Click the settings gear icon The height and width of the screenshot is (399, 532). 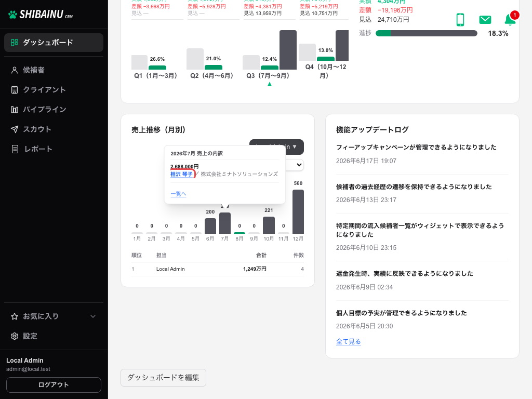pyautogui.click(x=14, y=336)
